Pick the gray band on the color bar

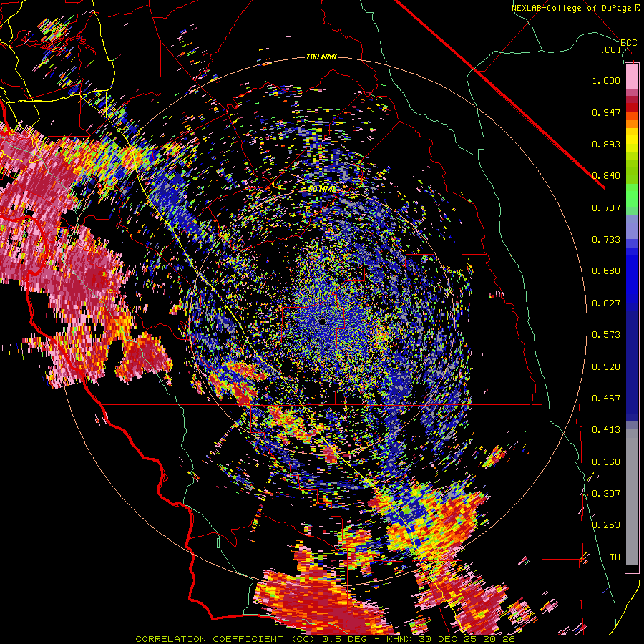(x=632, y=497)
